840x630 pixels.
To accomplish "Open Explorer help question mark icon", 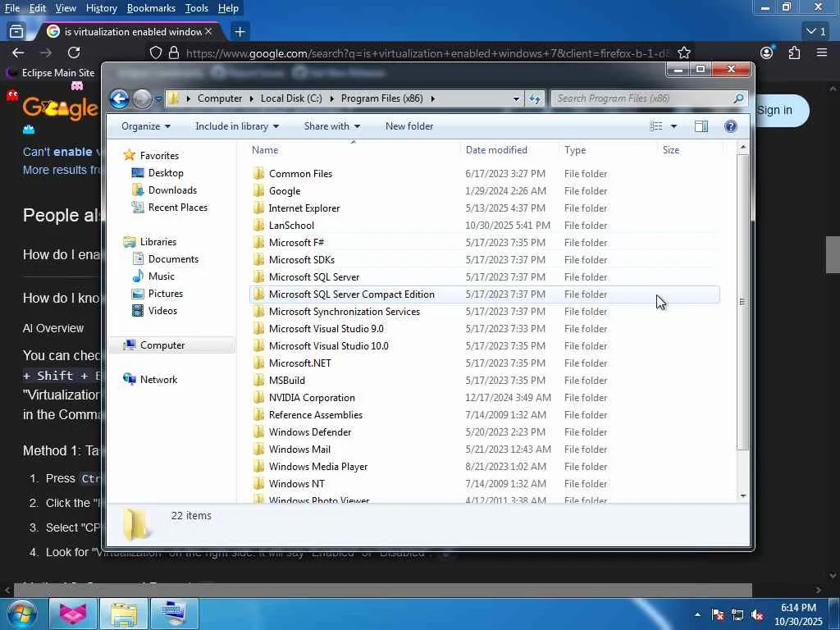I will 730,126.
